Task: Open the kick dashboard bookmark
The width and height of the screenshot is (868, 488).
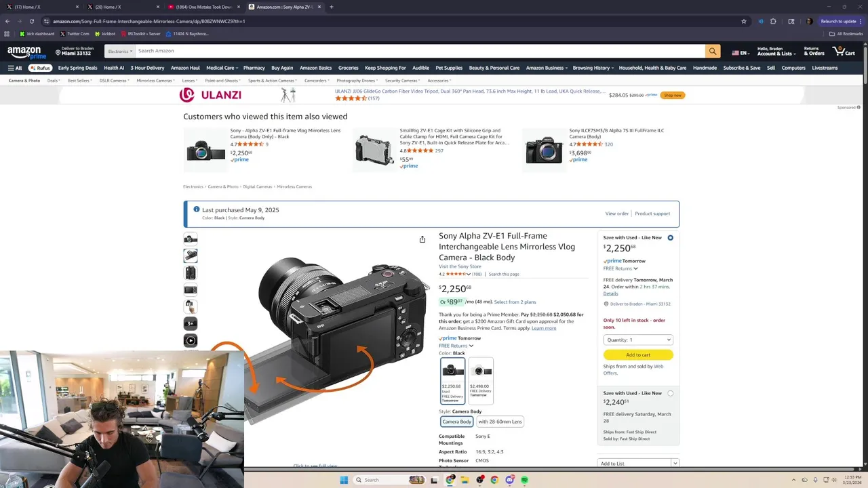Action: pyautogui.click(x=37, y=33)
